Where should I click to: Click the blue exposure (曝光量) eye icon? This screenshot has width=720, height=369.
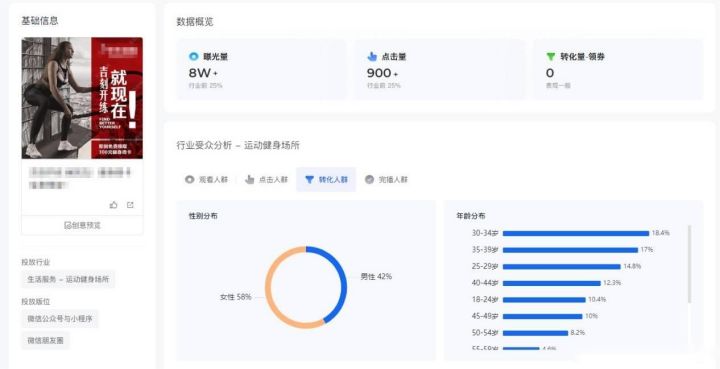click(x=194, y=57)
